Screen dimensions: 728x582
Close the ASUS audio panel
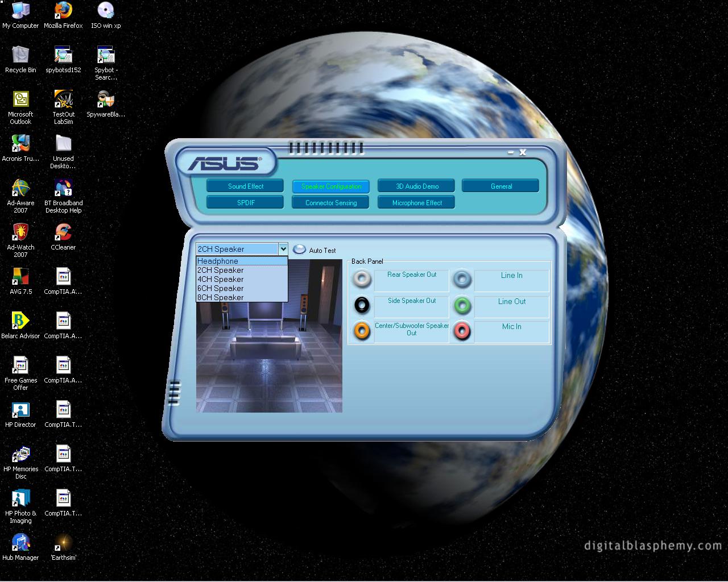click(x=523, y=152)
